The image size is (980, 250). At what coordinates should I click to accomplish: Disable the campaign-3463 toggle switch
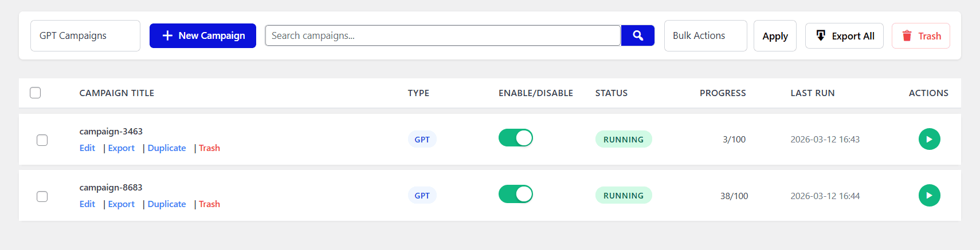[516, 138]
